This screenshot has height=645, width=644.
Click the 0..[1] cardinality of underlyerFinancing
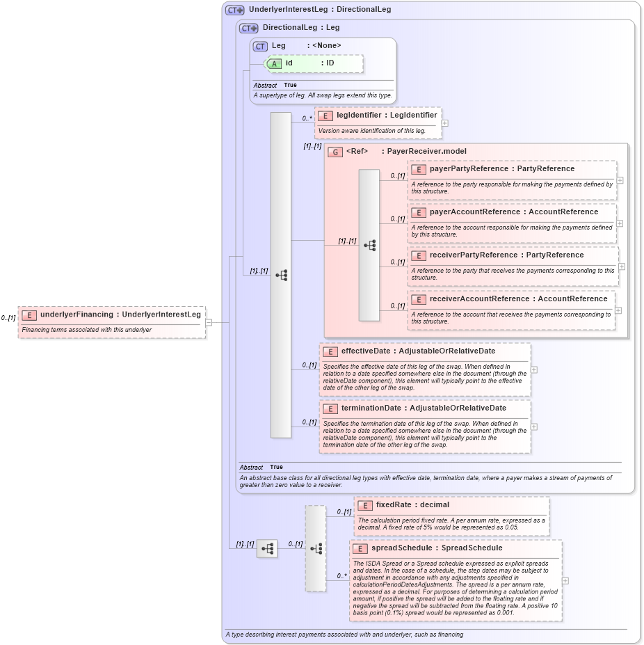coord(8,318)
